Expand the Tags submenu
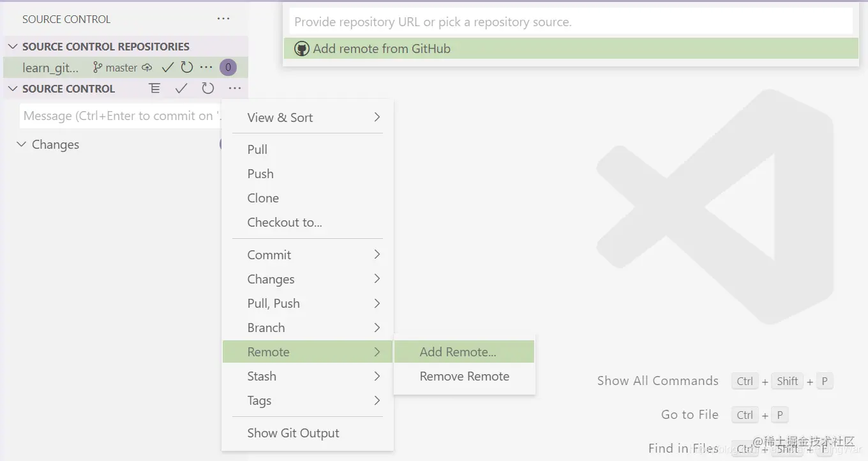Screen dimensions: 868x461 pos(307,400)
